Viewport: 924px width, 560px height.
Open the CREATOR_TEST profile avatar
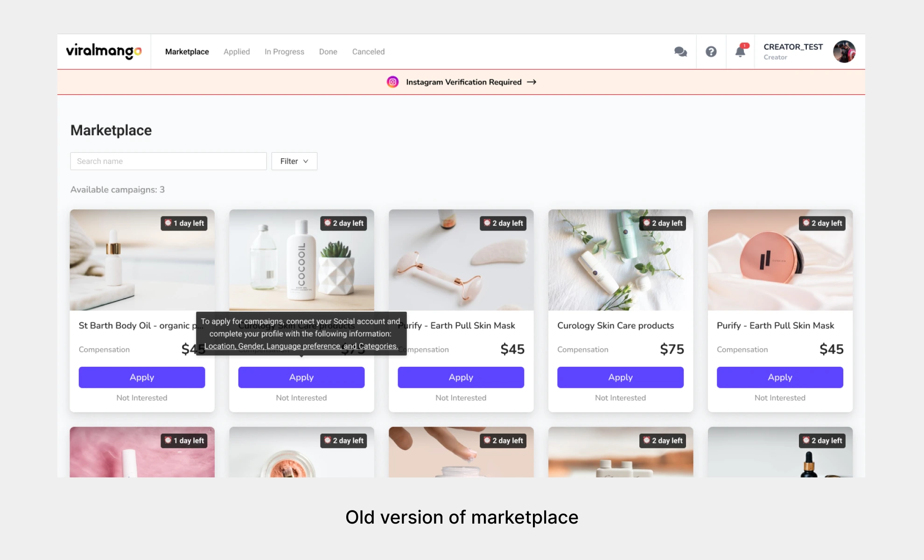click(844, 51)
